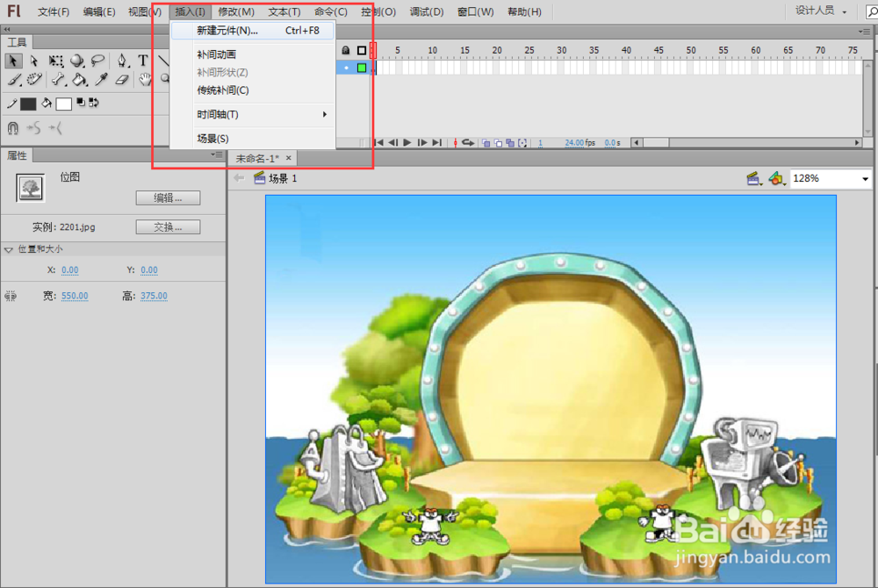Toggle edit multiple frames
Image resolution: width=878 pixels, height=588 pixels.
click(x=510, y=143)
